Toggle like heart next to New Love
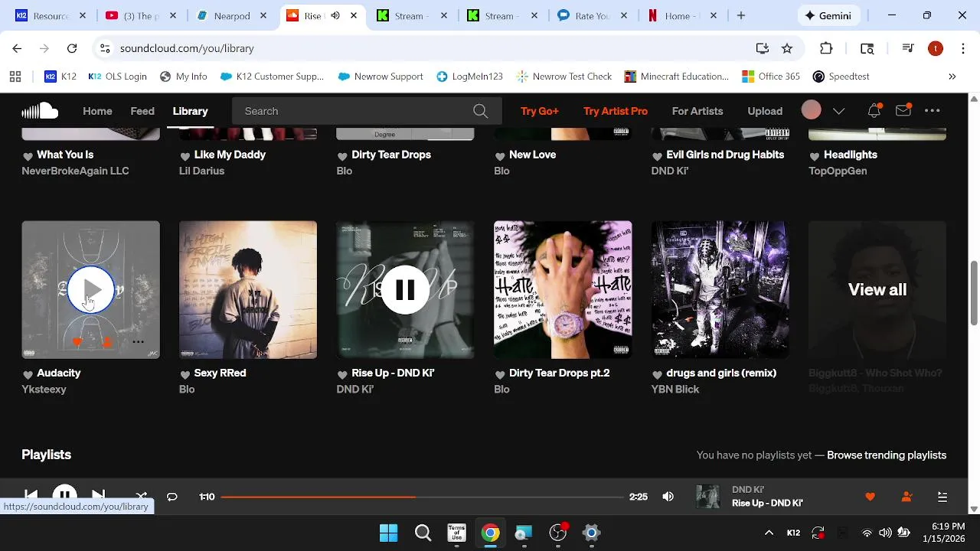Screen dimensions: 980x551 coord(500,155)
